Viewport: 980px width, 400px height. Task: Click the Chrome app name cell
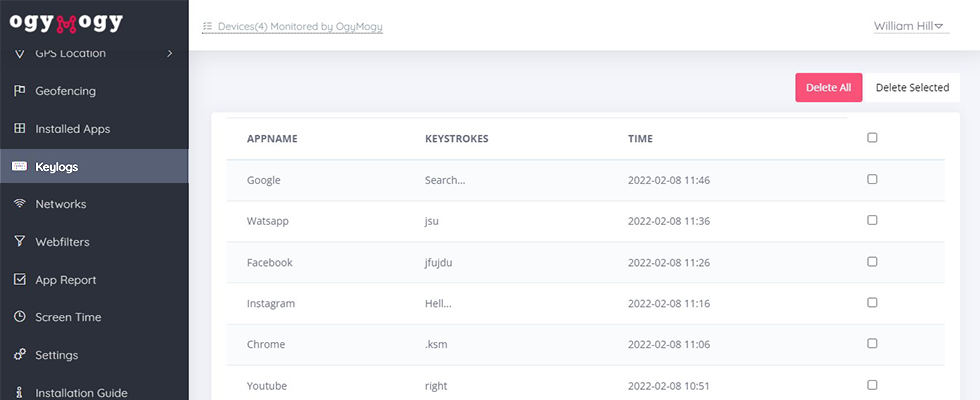point(266,344)
